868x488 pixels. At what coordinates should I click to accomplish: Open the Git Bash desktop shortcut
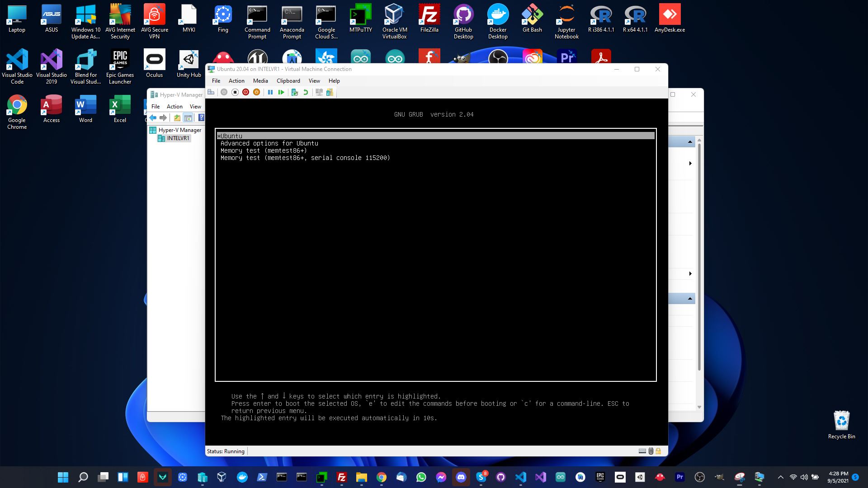(x=532, y=19)
